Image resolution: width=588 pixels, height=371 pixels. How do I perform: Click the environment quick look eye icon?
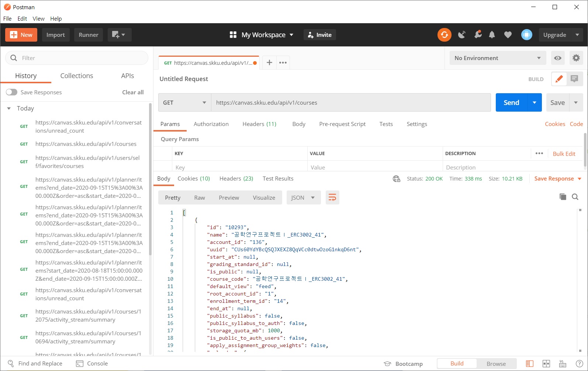(x=558, y=58)
